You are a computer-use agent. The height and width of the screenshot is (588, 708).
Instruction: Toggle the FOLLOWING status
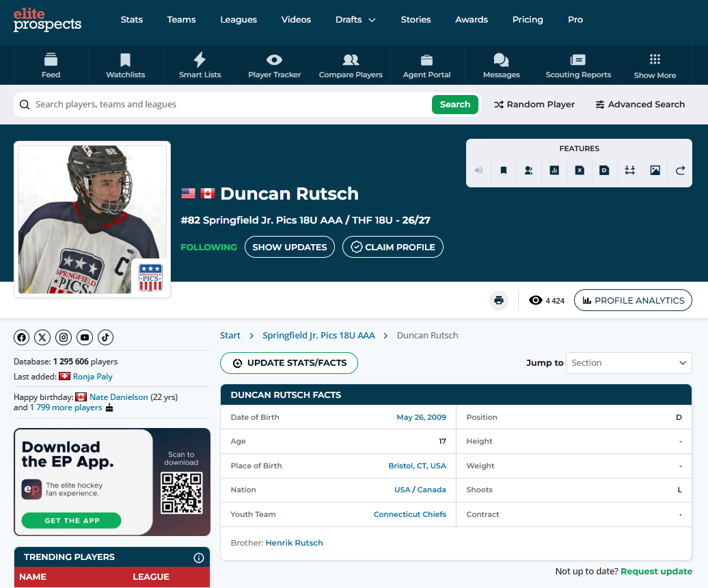coord(208,247)
